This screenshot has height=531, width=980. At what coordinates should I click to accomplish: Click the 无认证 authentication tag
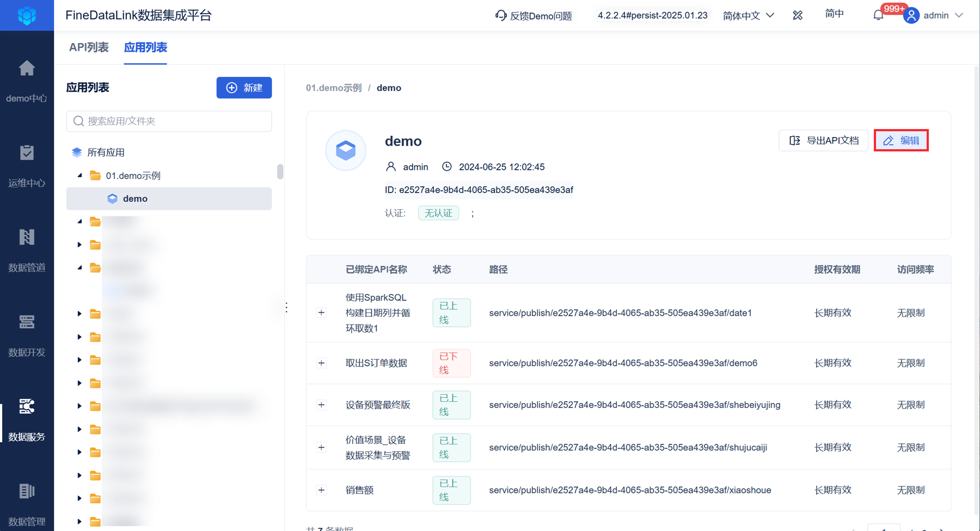coord(438,213)
